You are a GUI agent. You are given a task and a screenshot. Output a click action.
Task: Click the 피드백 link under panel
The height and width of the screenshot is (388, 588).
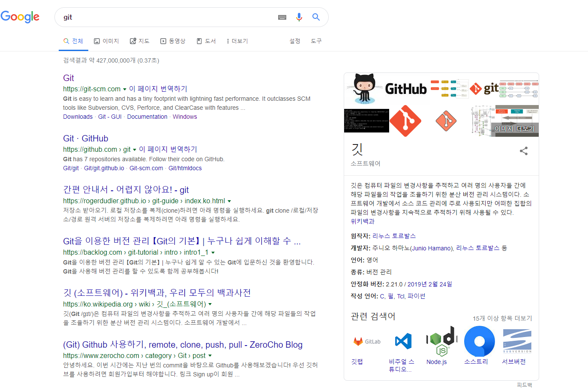tap(524, 385)
